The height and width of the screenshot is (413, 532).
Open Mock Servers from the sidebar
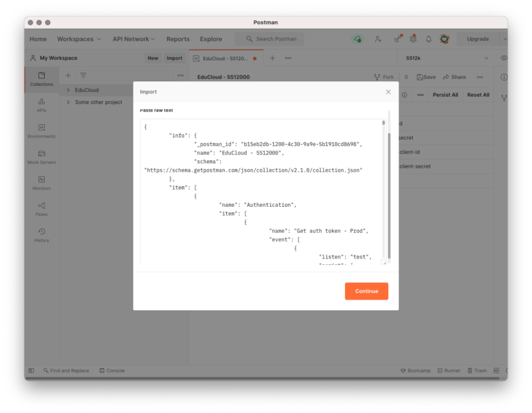click(x=41, y=157)
